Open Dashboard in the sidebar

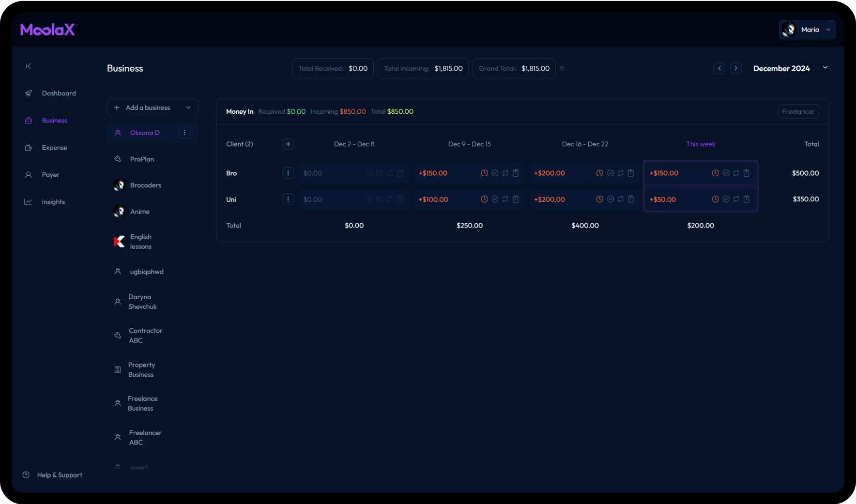point(51,93)
